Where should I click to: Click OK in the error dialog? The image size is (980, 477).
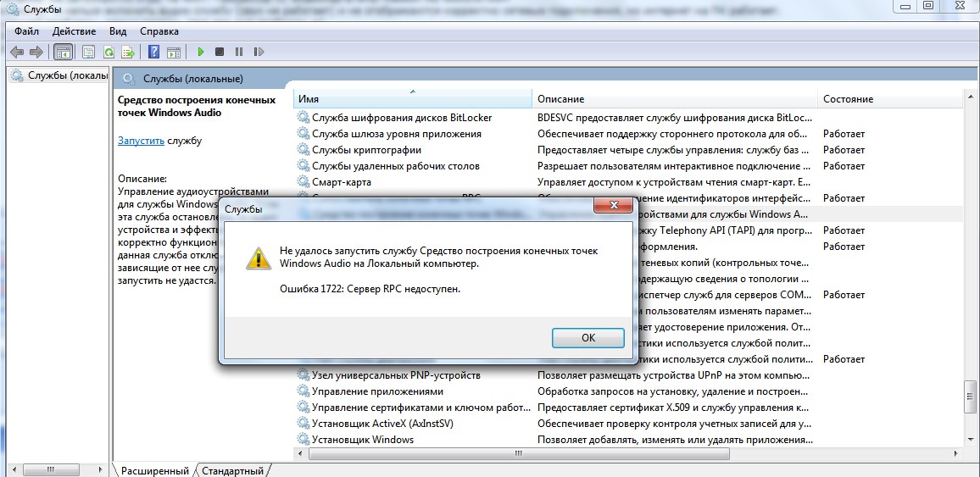click(588, 338)
